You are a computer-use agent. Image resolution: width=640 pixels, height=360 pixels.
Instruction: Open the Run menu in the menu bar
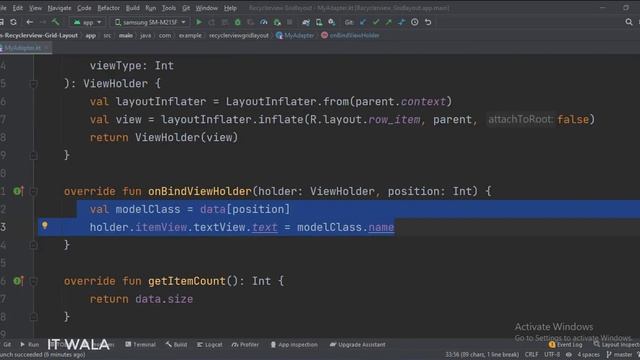point(150,8)
